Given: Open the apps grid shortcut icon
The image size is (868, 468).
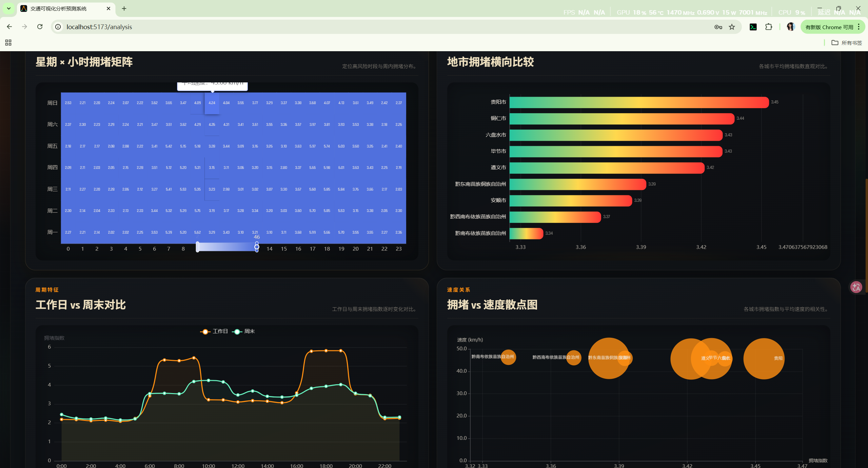Looking at the screenshot, I should click(x=8, y=43).
